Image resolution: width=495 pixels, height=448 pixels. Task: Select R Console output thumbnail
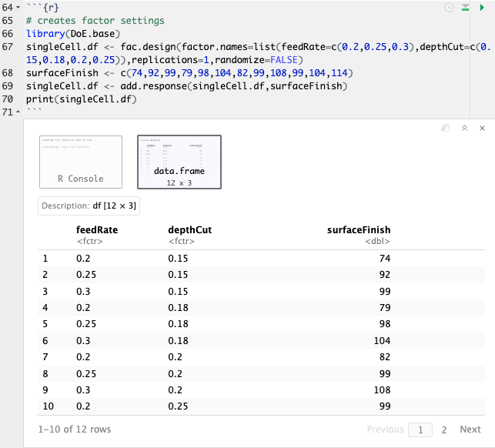click(81, 162)
